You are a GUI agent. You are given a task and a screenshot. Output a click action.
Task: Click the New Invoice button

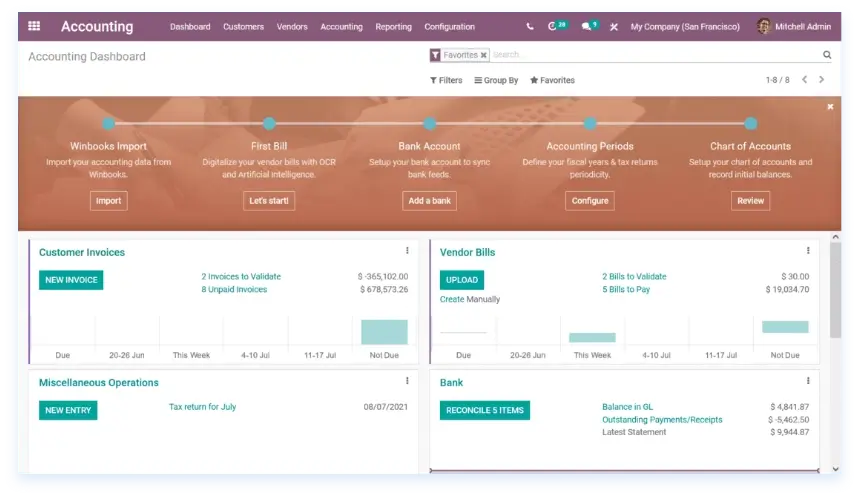[71, 280]
